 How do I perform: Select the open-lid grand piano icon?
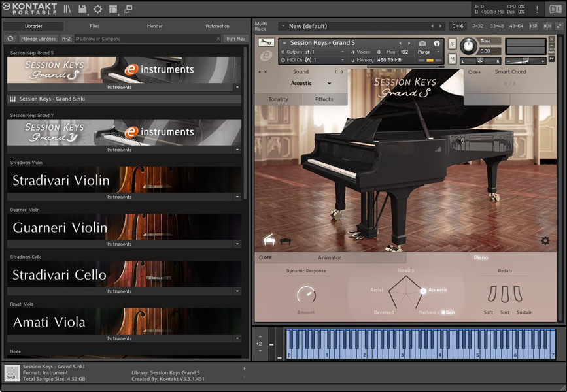269,240
